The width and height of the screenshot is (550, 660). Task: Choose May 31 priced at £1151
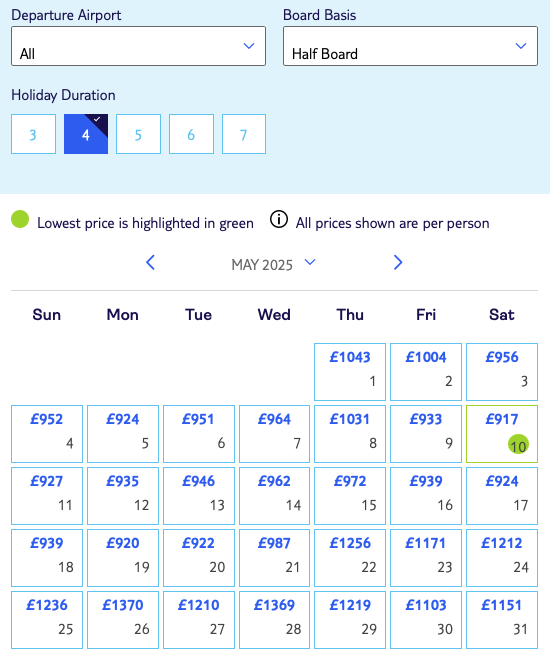pyautogui.click(x=502, y=620)
